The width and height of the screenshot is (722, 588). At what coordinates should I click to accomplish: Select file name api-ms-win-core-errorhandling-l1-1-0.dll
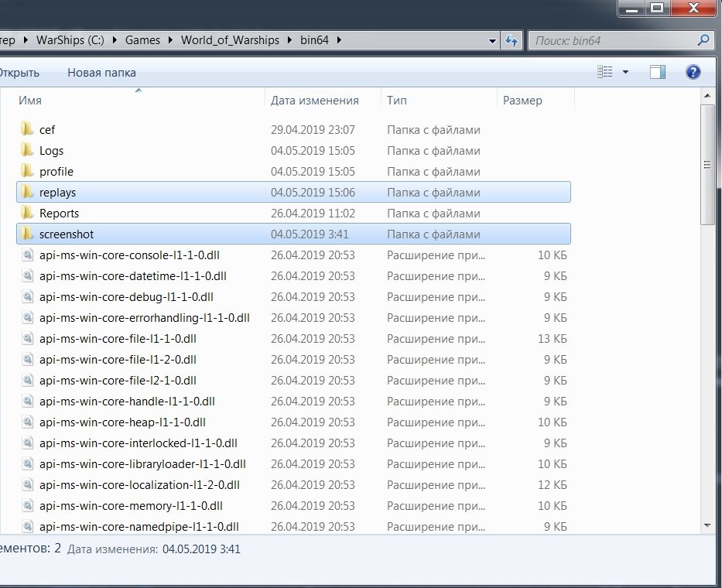point(145,318)
